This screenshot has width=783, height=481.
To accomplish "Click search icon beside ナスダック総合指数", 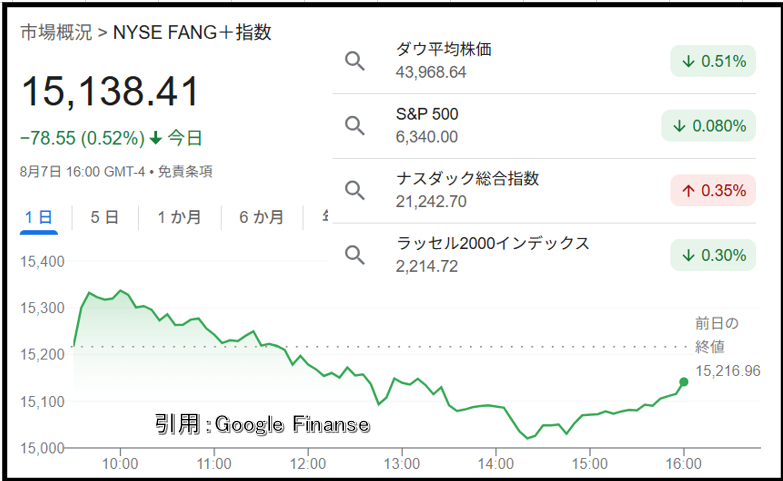I will [x=355, y=190].
